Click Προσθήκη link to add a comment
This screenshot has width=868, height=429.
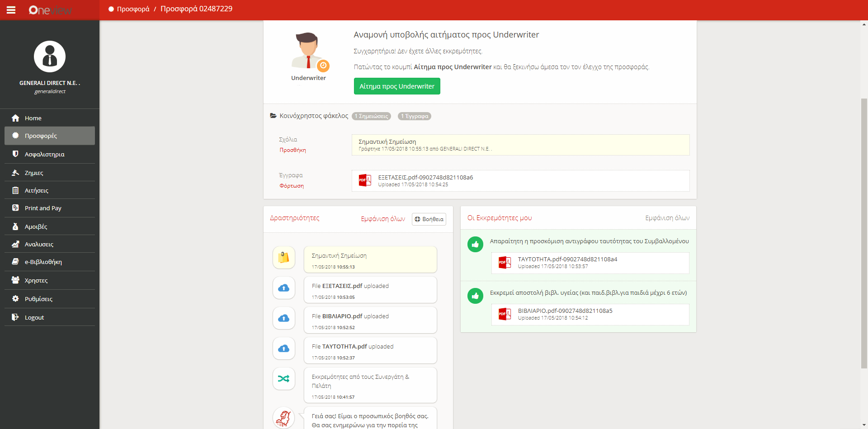(292, 150)
